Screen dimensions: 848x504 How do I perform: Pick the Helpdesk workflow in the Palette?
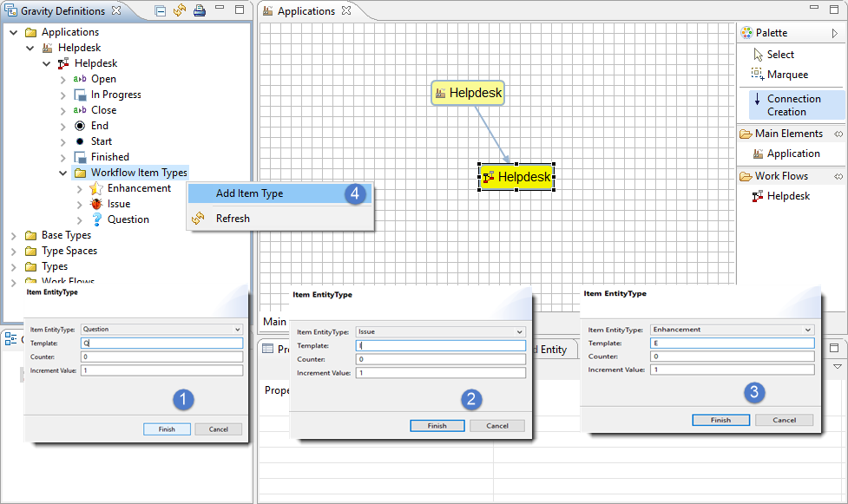click(x=787, y=196)
